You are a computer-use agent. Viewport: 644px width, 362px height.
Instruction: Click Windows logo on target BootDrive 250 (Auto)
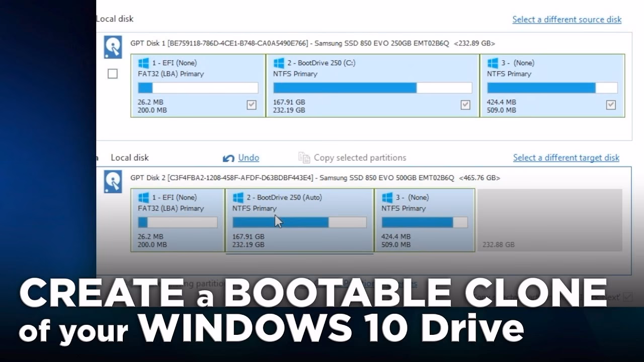pos(238,197)
